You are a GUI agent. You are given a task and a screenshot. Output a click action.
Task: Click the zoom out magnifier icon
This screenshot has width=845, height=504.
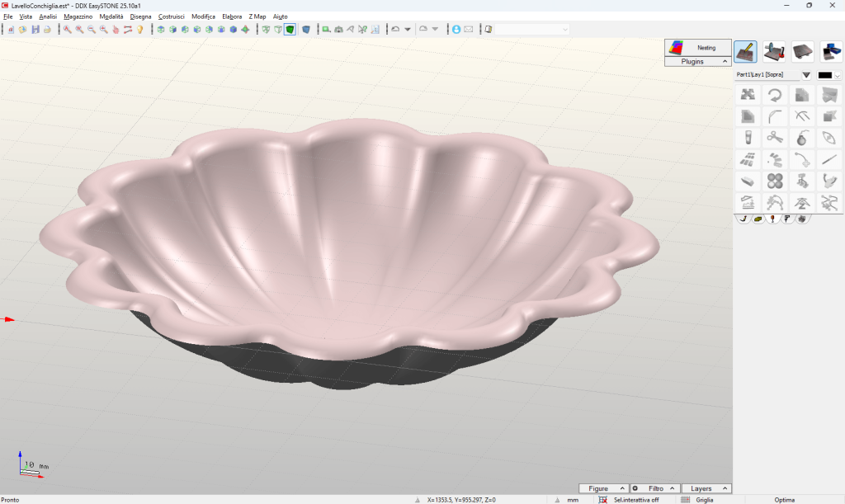point(91,30)
